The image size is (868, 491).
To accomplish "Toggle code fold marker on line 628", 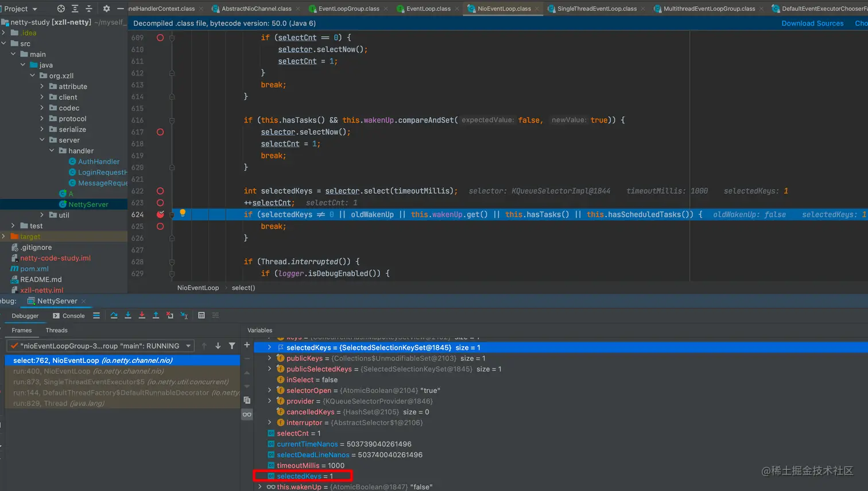I will [172, 262].
